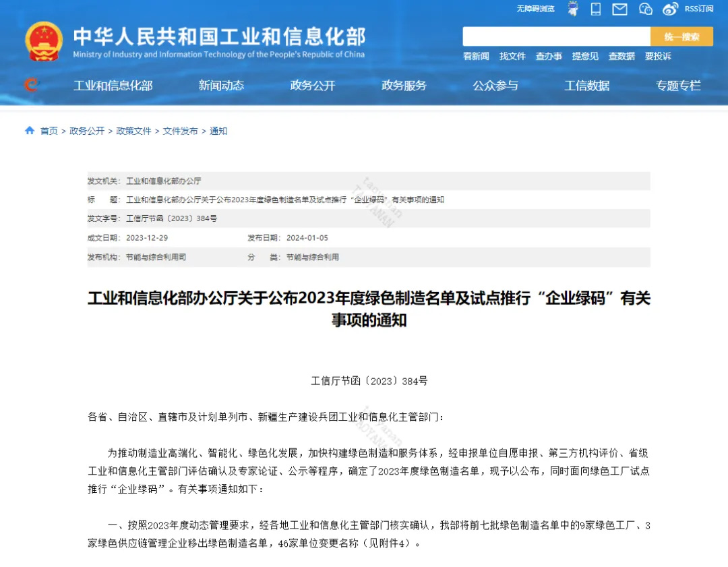Click the envelope mail icon
This screenshot has width=728, height=567.
point(619,9)
